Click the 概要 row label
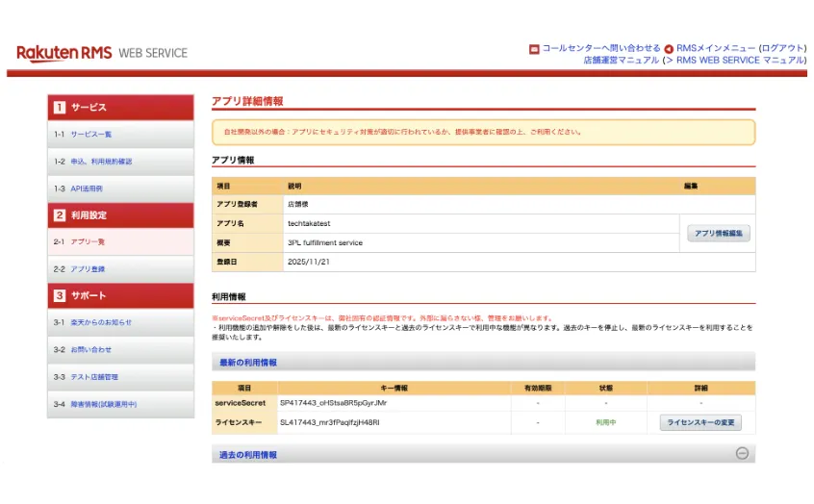814x504 pixels. tap(223, 242)
